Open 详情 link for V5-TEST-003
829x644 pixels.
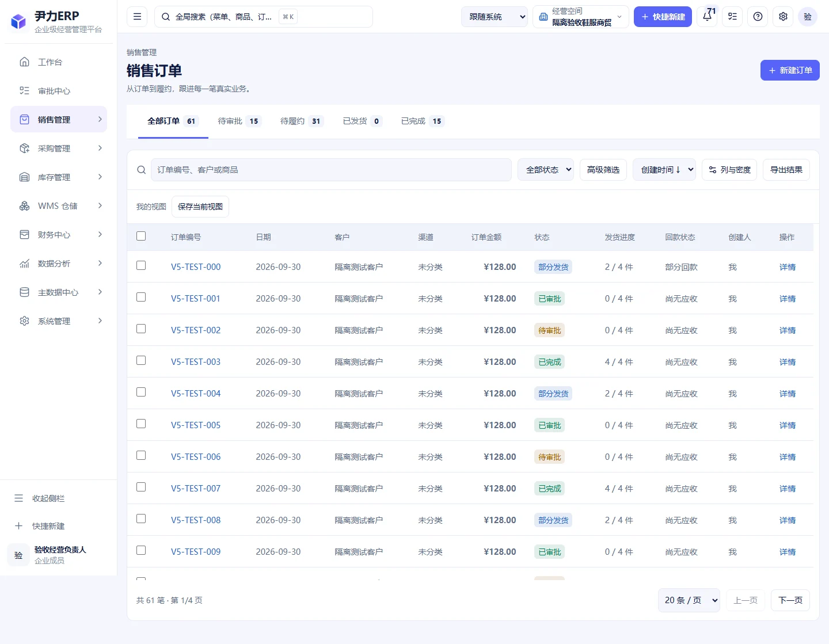point(788,362)
